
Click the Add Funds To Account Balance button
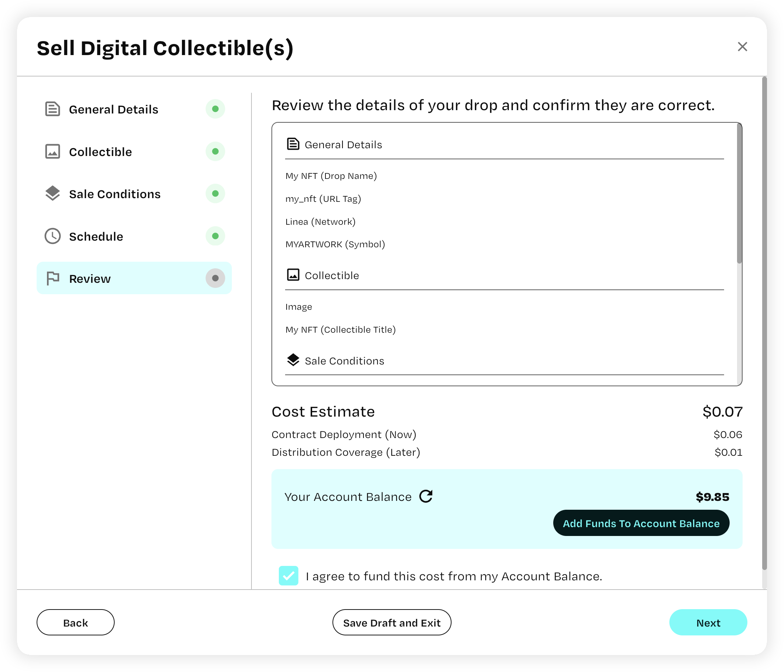click(x=640, y=523)
